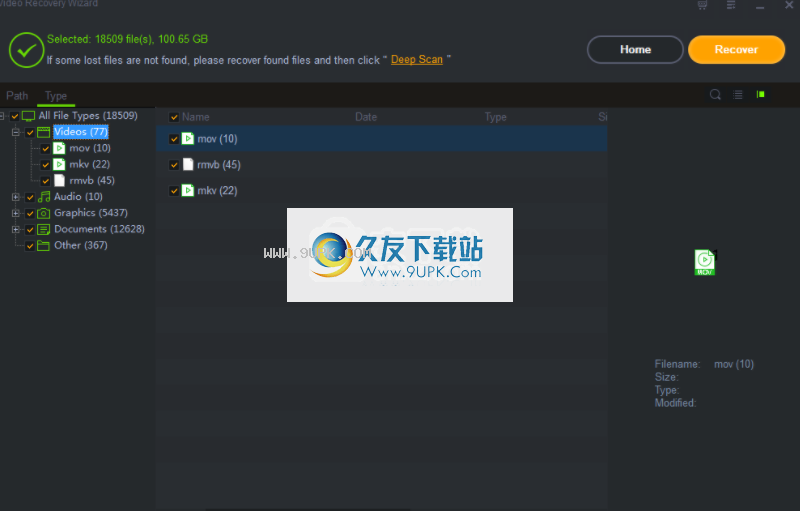This screenshot has height=511, width=800.
Task: Click the Other folder icon
Action: pyautogui.click(x=44, y=246)
